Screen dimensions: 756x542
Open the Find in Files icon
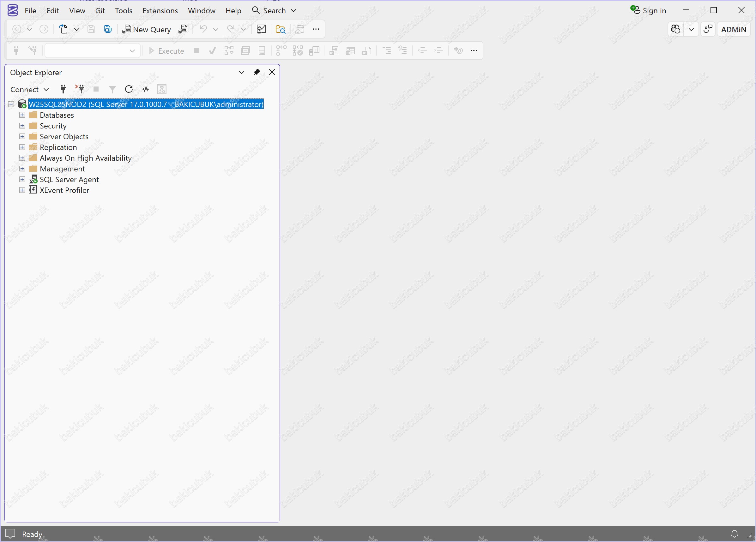pyautogui.click(x=280, y=29)
